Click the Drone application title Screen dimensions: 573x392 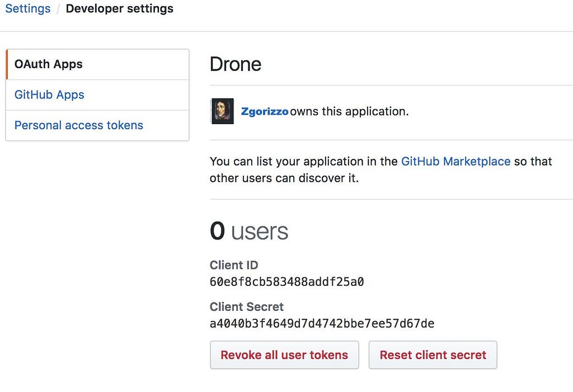236,64
